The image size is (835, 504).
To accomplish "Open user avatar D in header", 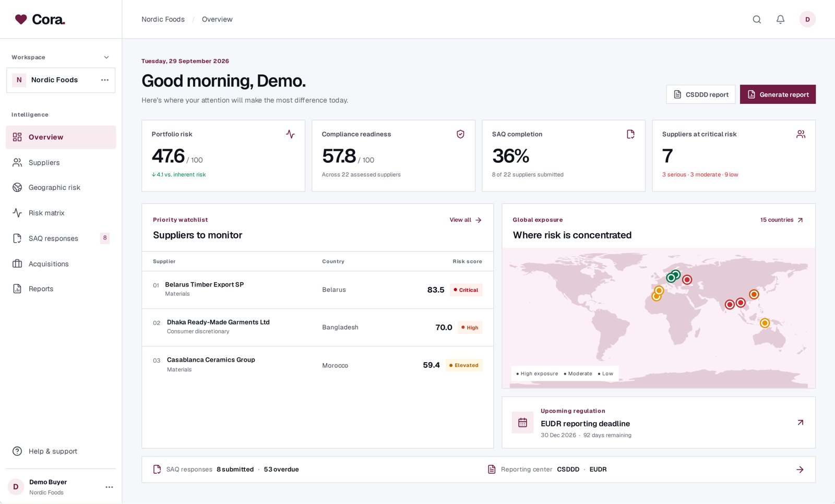I will (807, 19).
